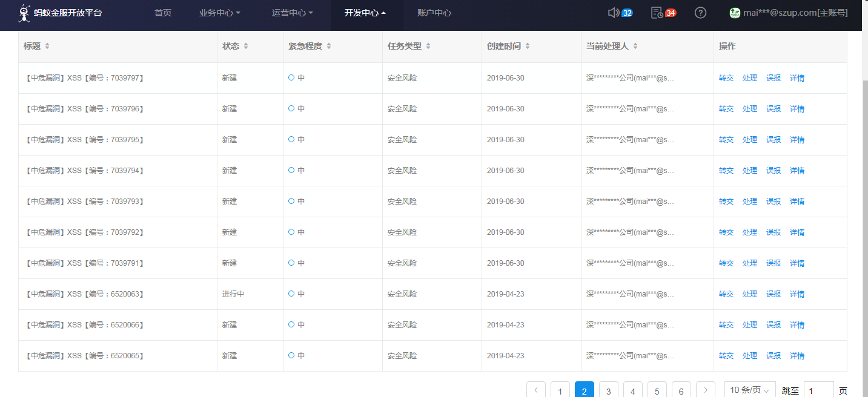Click the account avatar icon
The width and height of the screenshot is (868, 397).
pos(735,13)
